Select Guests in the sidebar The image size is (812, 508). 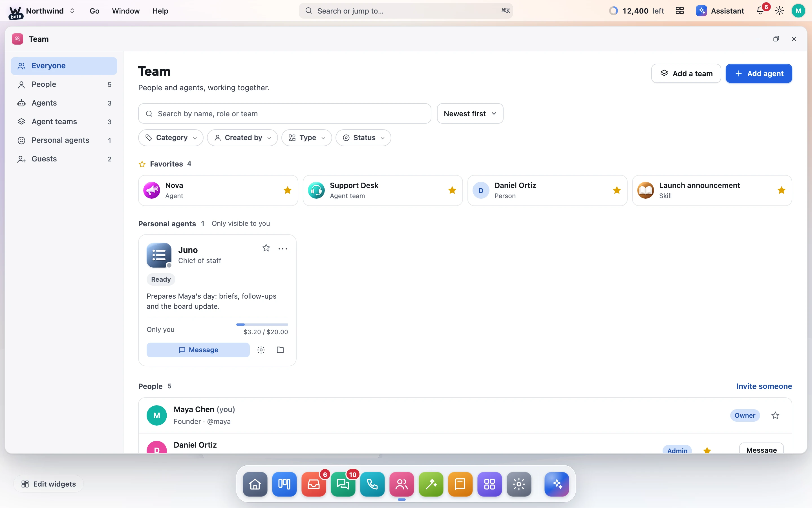point(64,159)
